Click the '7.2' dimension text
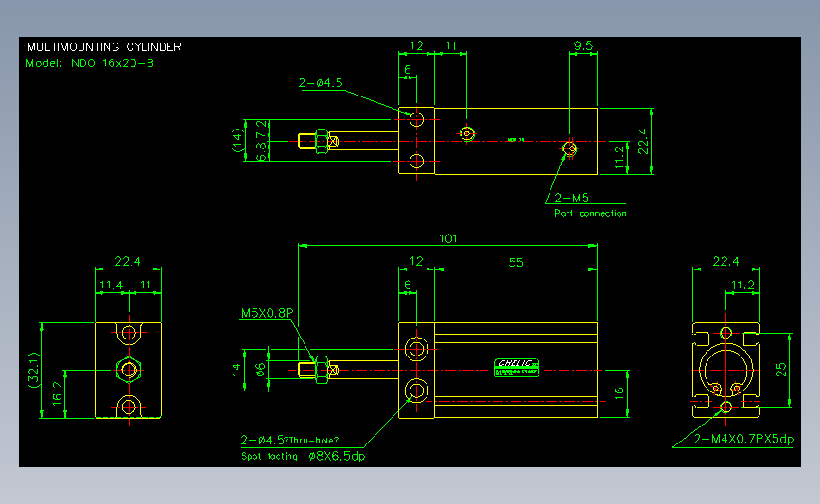820x504 pixels. tap(261, 128)
